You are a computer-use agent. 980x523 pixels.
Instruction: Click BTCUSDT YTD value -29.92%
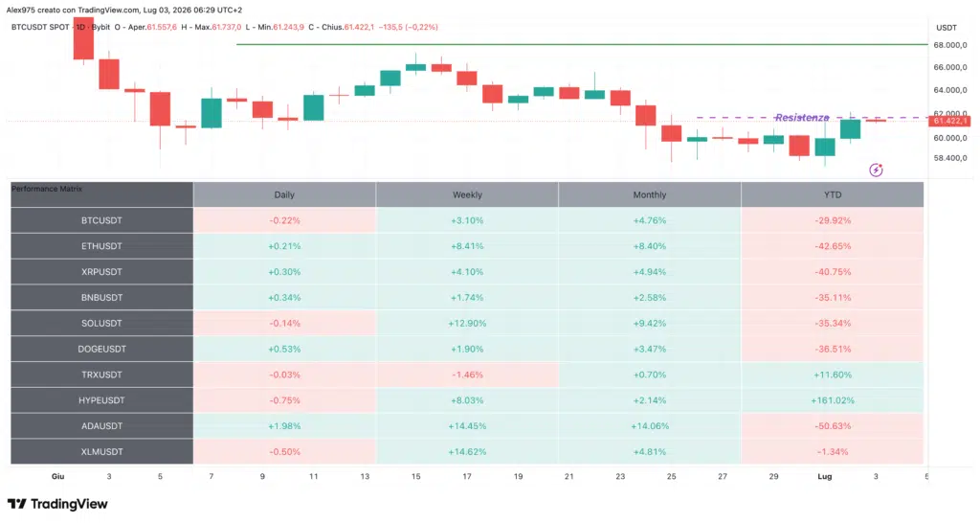[x=833, y=220]
